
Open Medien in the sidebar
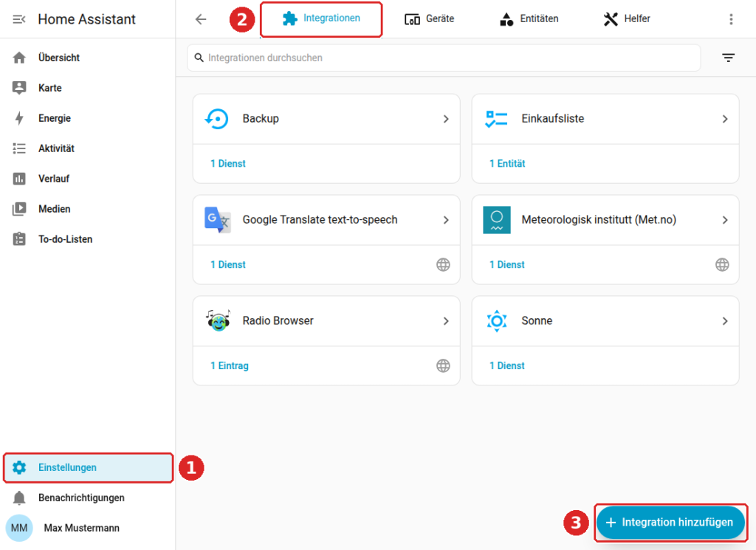coord(88,209)
